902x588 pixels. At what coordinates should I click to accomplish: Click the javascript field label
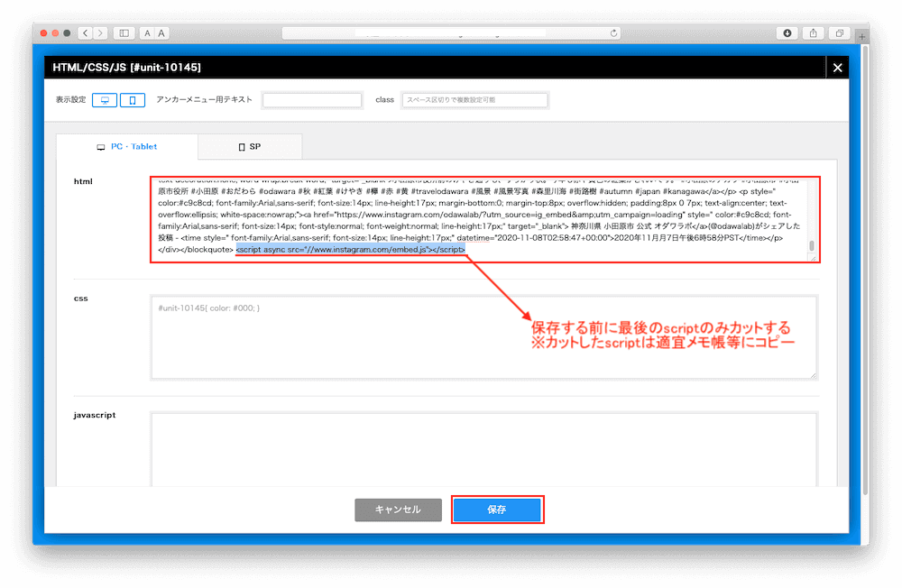95,415
